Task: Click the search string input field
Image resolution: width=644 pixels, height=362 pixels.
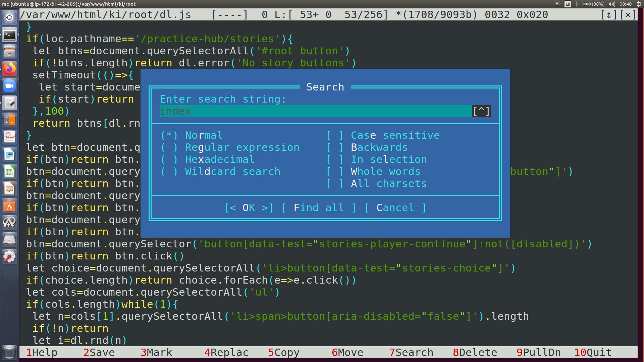Action: pos(315,111)
